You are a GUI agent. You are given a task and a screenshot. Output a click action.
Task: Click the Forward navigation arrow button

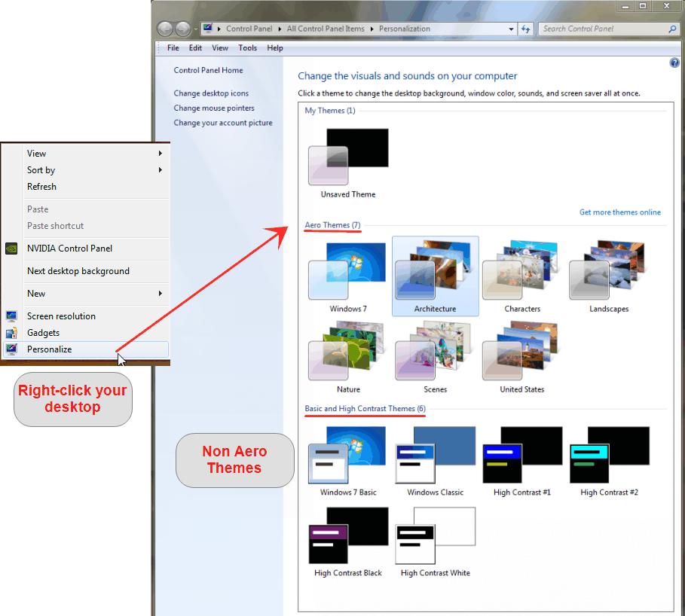(183, 29)
